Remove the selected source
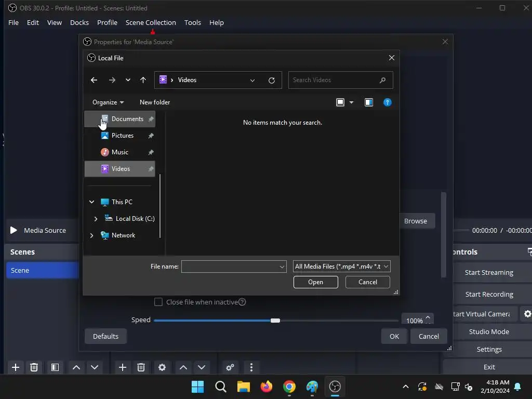The width and height of the screenshot is (532, 399). pyautogui.click(x=141, y=367)
